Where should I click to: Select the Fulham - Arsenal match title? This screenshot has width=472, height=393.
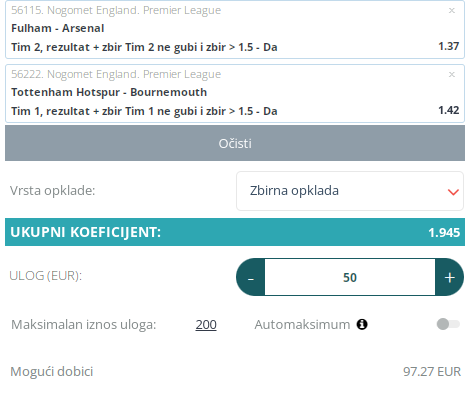(x=58, y=28)
